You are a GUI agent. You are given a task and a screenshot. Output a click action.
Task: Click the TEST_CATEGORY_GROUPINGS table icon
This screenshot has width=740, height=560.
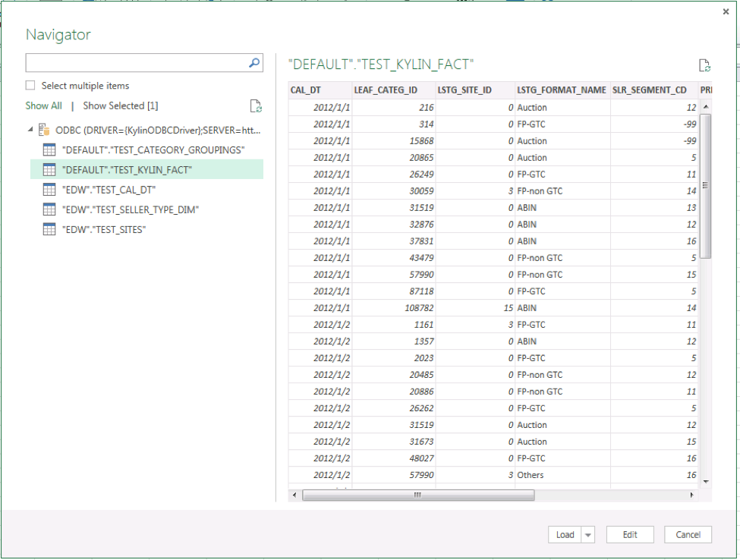[49, 150]
